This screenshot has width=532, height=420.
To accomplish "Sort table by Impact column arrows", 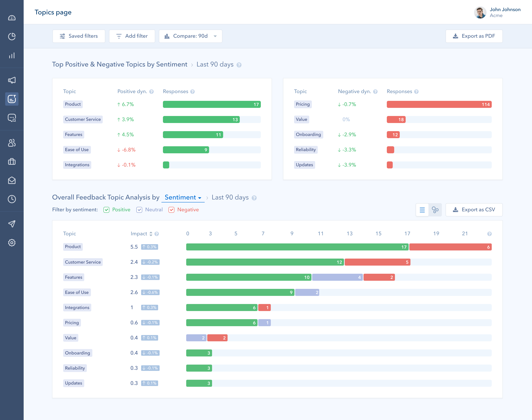I will click(151, 234).
